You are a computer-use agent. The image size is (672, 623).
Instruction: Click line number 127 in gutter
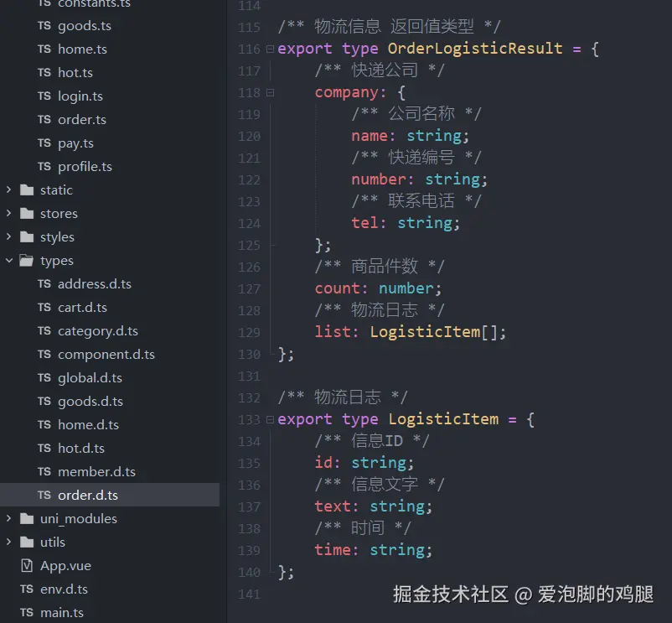click(x=249, y=289)
